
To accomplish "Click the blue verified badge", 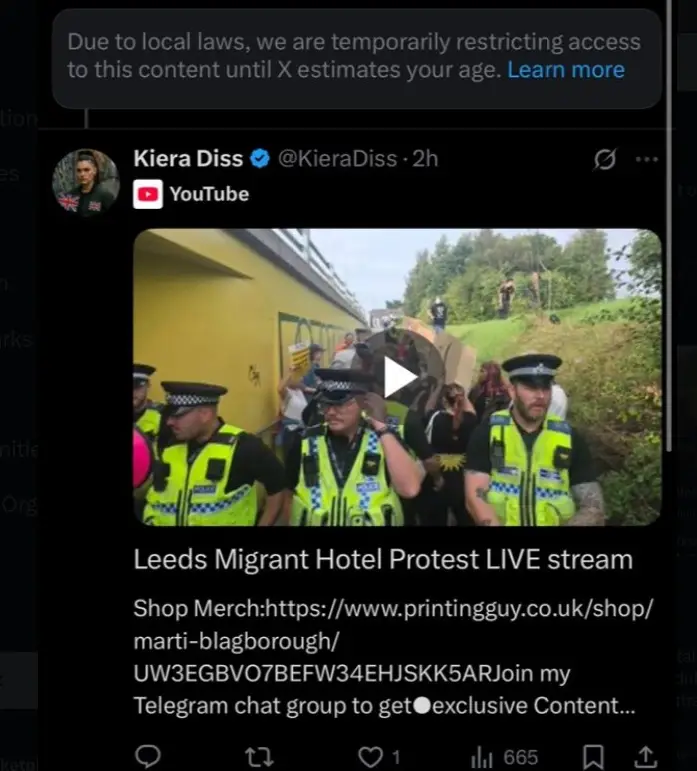I will 259,158.
